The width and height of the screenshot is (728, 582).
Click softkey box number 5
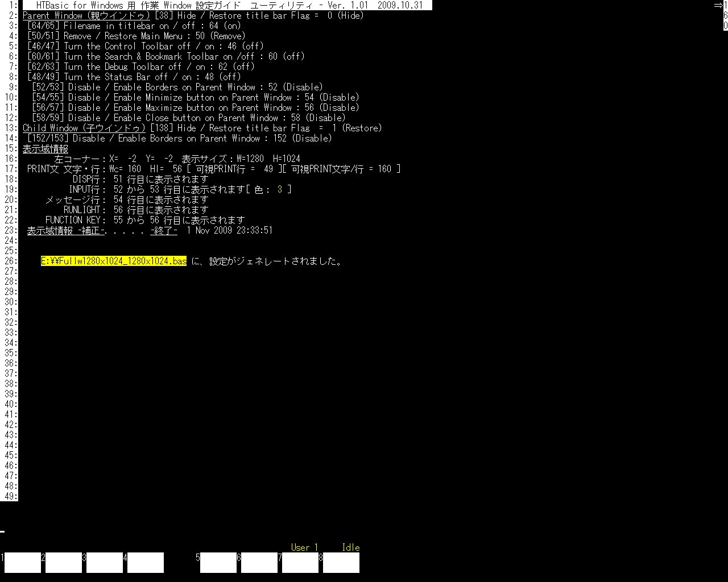pyautogui.click(x=218, y=562)
